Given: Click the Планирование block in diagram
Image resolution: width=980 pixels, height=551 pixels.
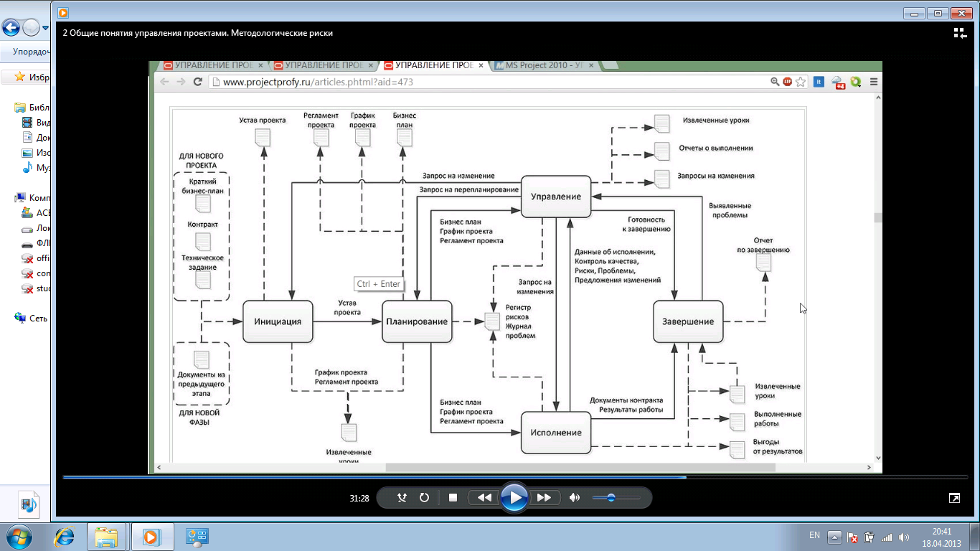Looking at the screenshot, I should [417, 321].
